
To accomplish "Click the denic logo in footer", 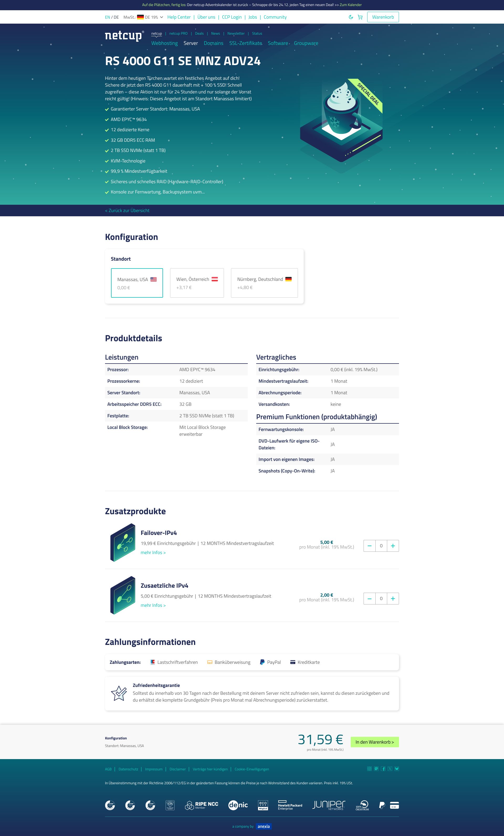I will coord(238,805).
